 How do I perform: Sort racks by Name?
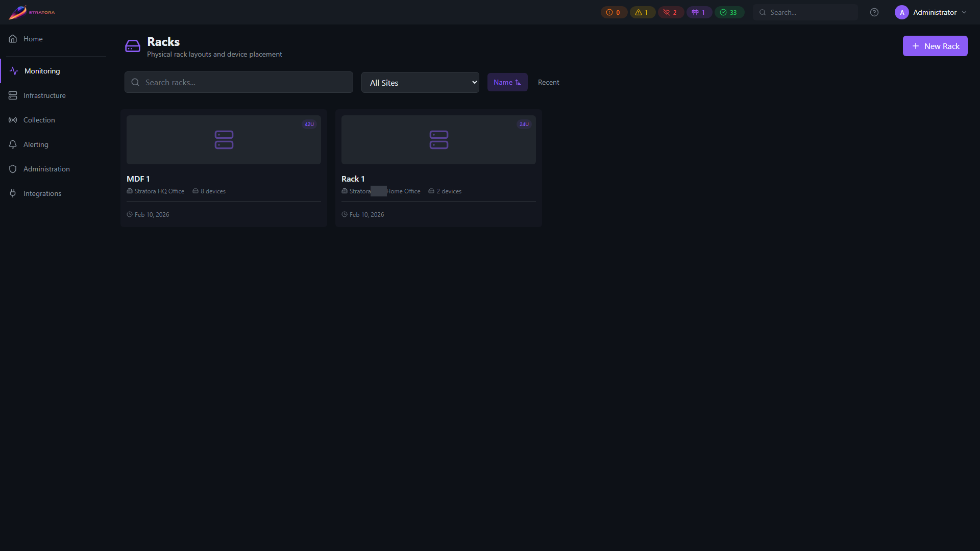(507, 82)
